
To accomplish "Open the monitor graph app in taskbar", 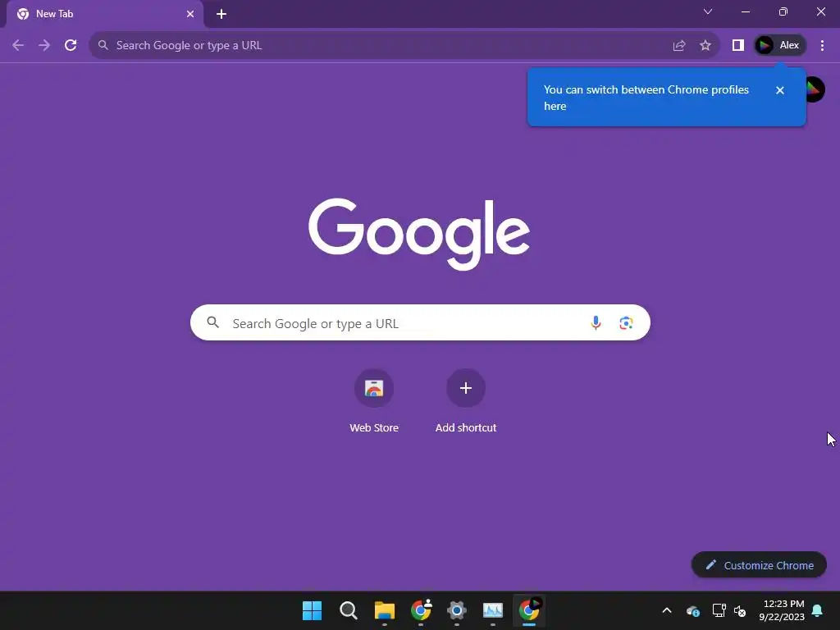I will pos(493,610).
